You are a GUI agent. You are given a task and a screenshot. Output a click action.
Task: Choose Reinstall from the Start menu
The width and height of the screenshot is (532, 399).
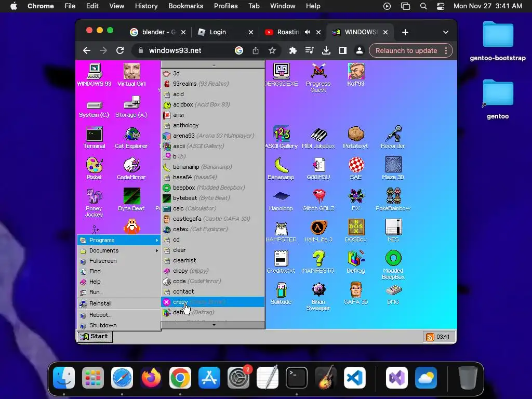[119, 303]
